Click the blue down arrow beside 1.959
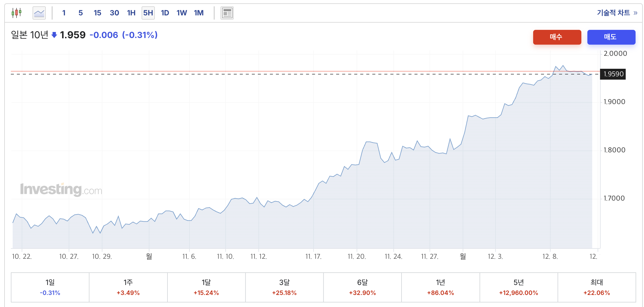This screenshot has width=644, height=307. point(54,35)
